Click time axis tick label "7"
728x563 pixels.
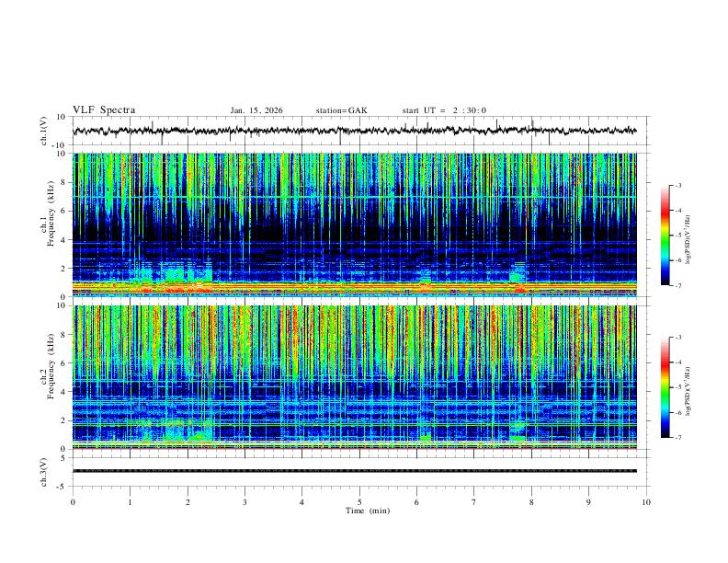[x=474, y=502]
